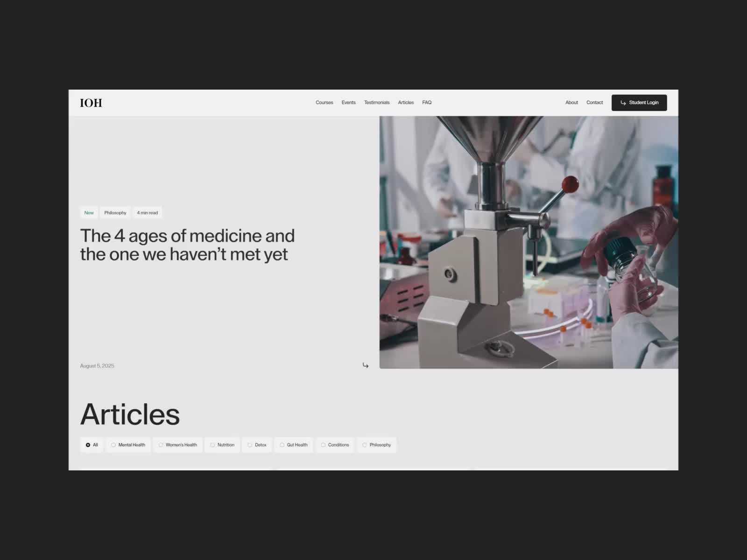The height and width of the screenshot is (560, 747).
Task: Navigate to Articles in the top nav
Action: click(x=405, y=103)
